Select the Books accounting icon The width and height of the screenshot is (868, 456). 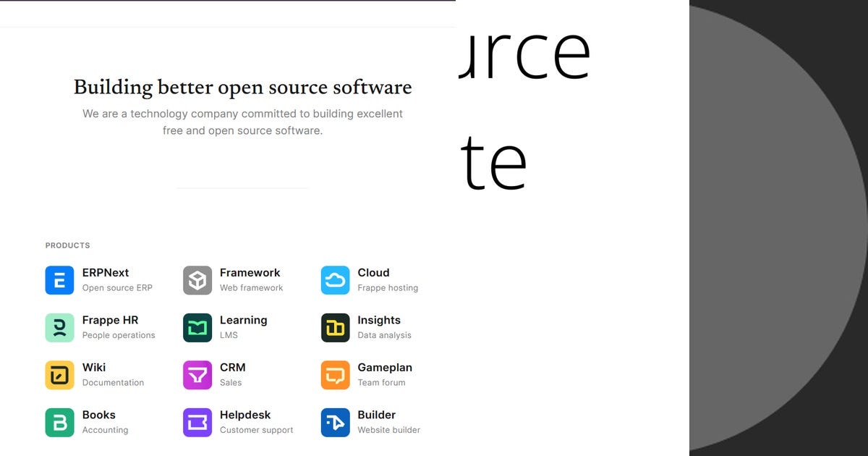click(59, 421)
